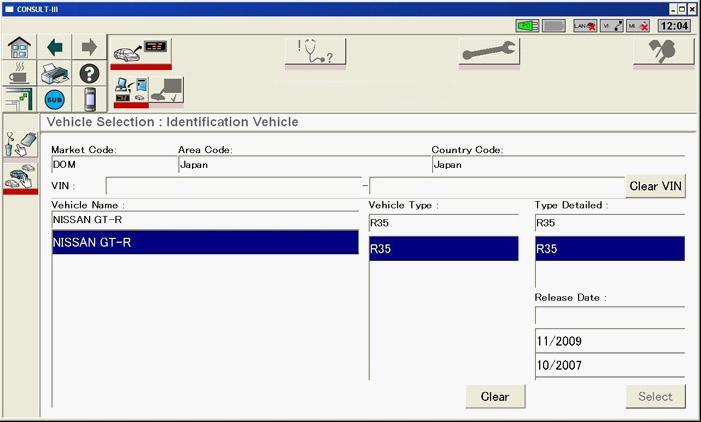
Task: Select the vehicle selection sidebar tab
Action: (x=19, y=177)
